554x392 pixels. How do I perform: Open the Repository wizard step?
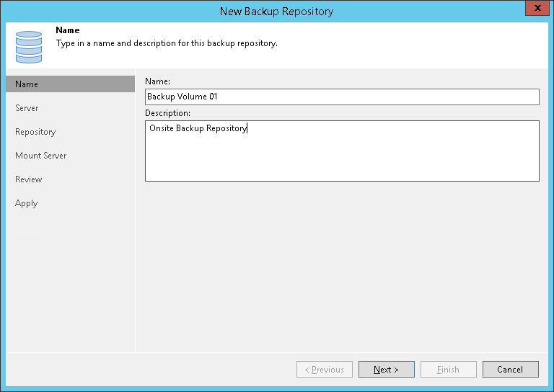(x=35, y=132)
